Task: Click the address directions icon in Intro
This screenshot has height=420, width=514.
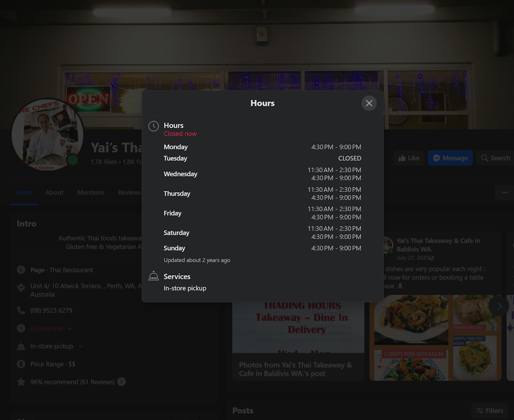Action: (x=21, y=288)
